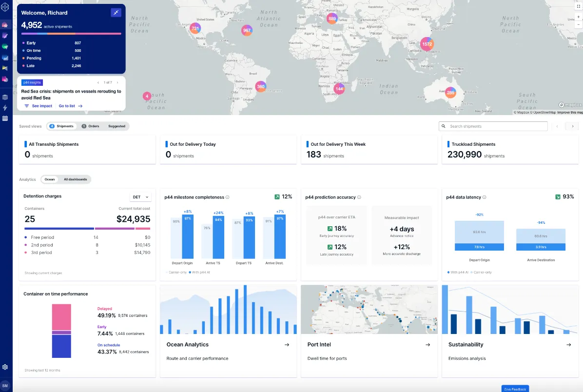This screenshot has width=583, height=392.
Task: Select Suggested saved views tab
Action: pyautogui.click(x=117, y=126)
